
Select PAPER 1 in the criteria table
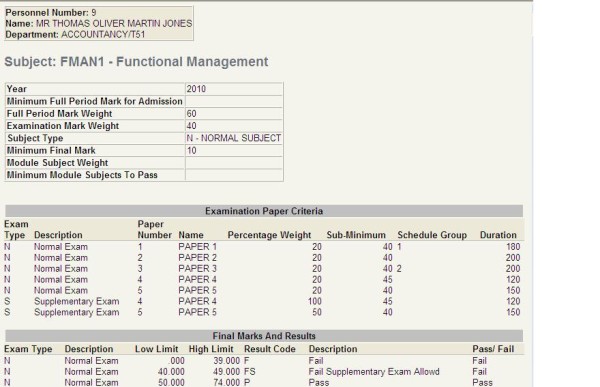click(197, 247)
